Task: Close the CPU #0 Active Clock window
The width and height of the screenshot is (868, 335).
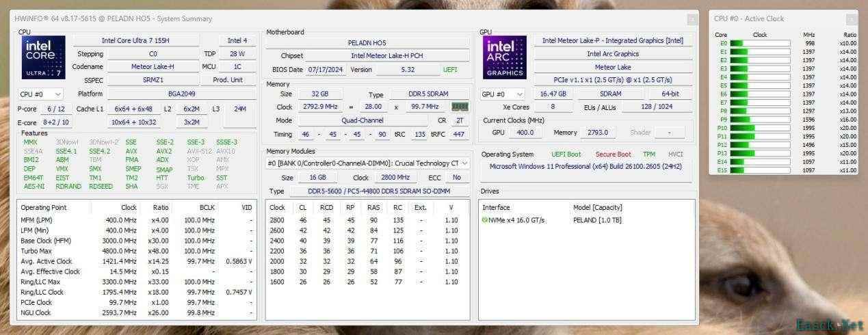Action: coord(850,19)
